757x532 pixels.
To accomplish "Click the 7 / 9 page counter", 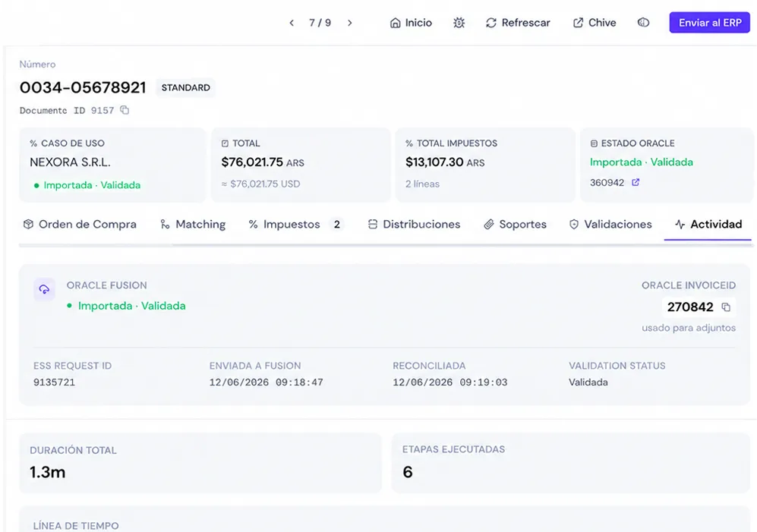I will click(320, 23).
